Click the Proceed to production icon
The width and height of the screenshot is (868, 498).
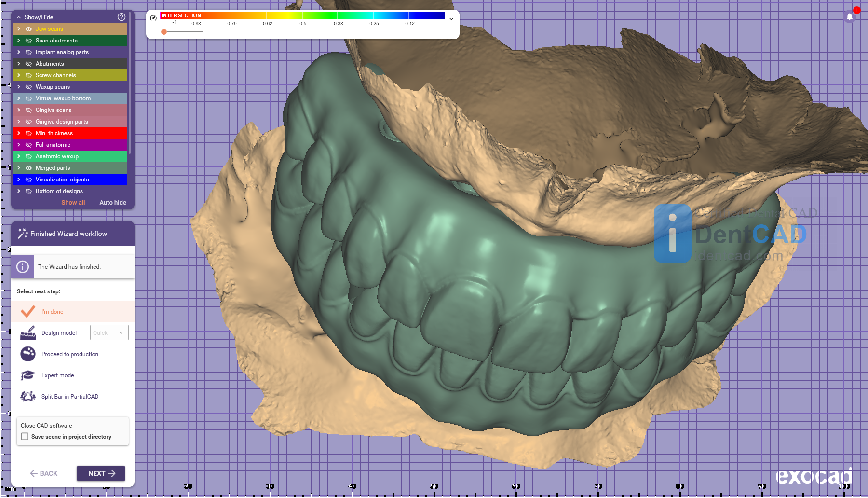point(28,354)
